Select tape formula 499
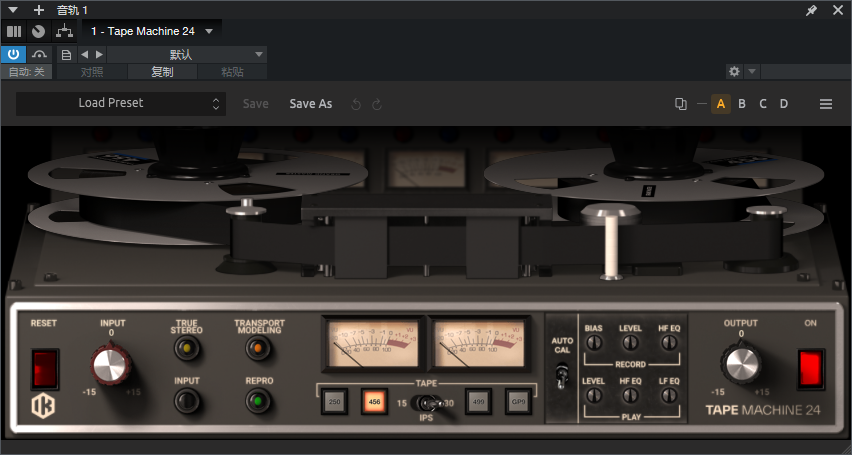Viewport: 852px width, 455px height. (x=478, y=402)
